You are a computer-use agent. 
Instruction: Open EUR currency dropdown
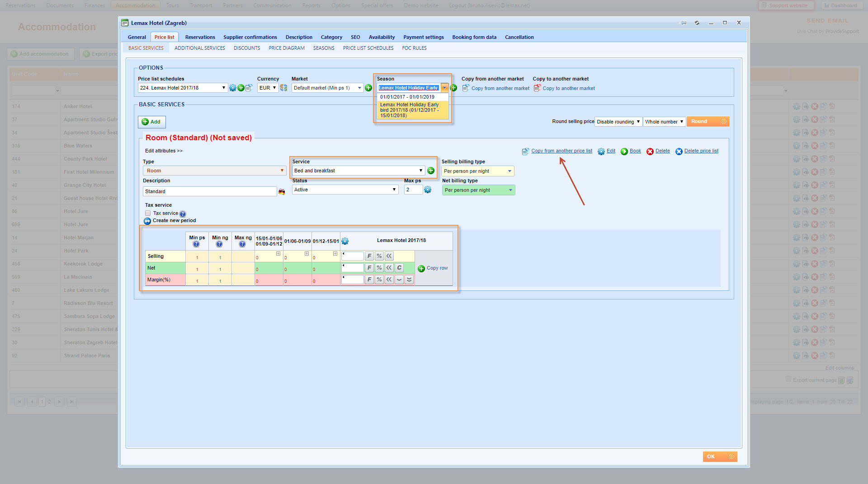[268, 88]
